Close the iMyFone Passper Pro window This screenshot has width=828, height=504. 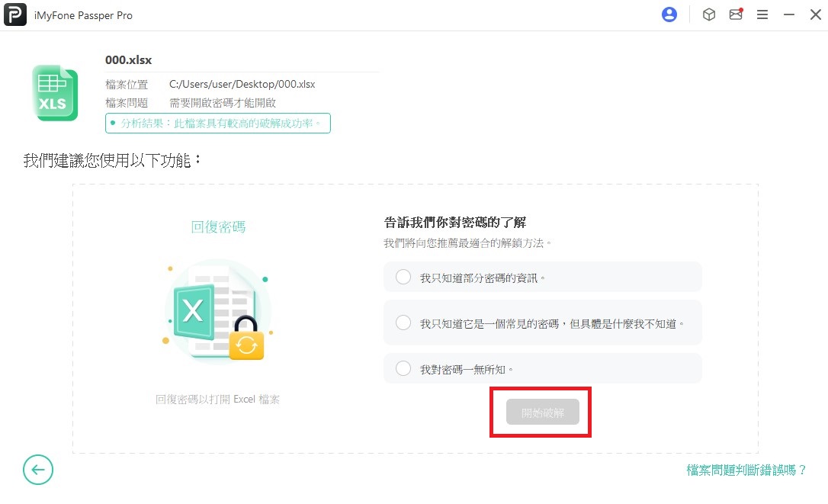click(x=814, y=14)
